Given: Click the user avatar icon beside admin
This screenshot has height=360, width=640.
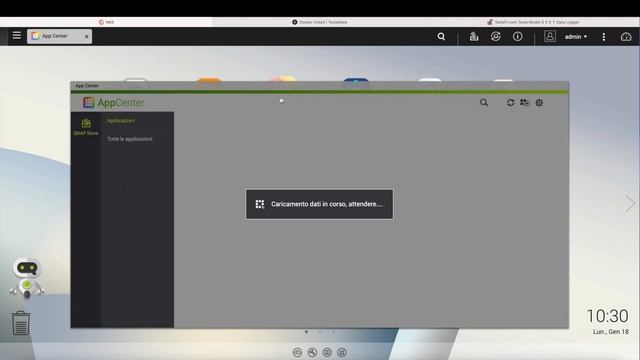Looking at the screenshot, I should click(550, 36).
